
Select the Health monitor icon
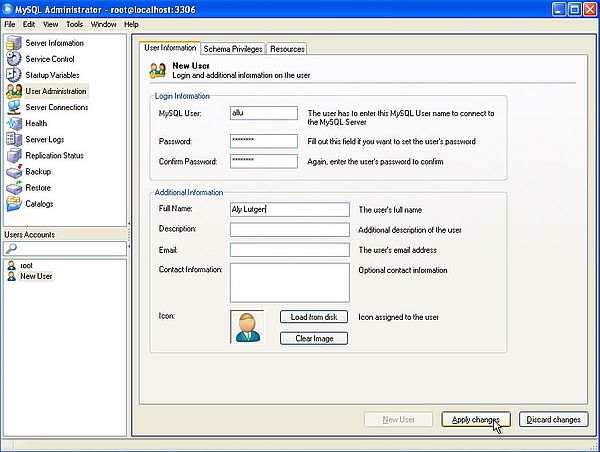click(14, 123)
